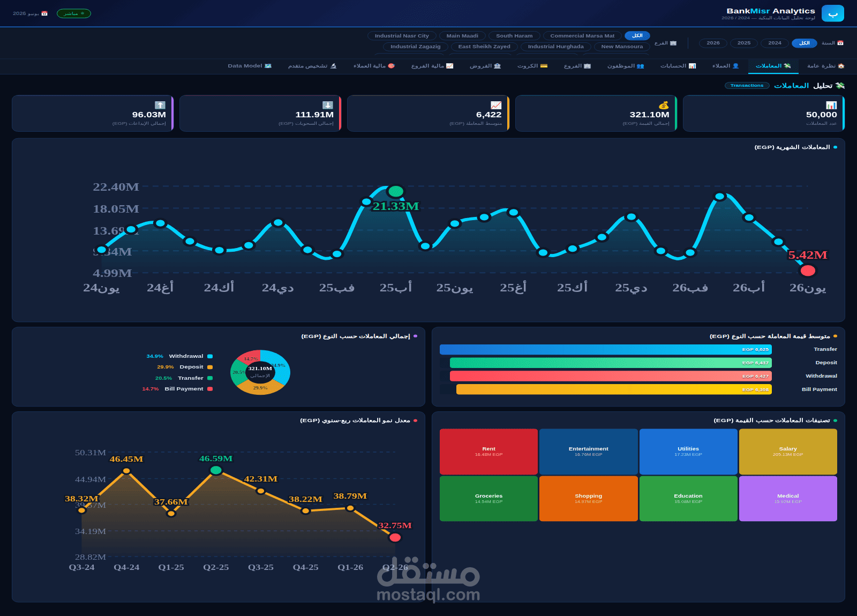
Task: Click the trend chart icon on 6,422 card
Action: point(496,105)
